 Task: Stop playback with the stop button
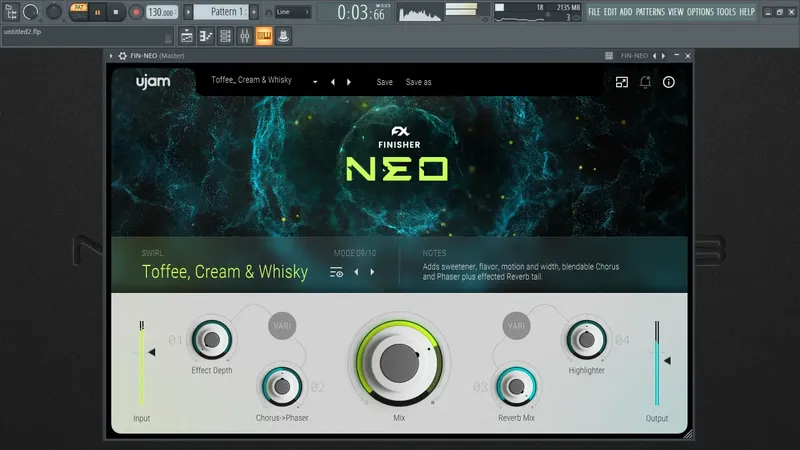coord(116,12)
